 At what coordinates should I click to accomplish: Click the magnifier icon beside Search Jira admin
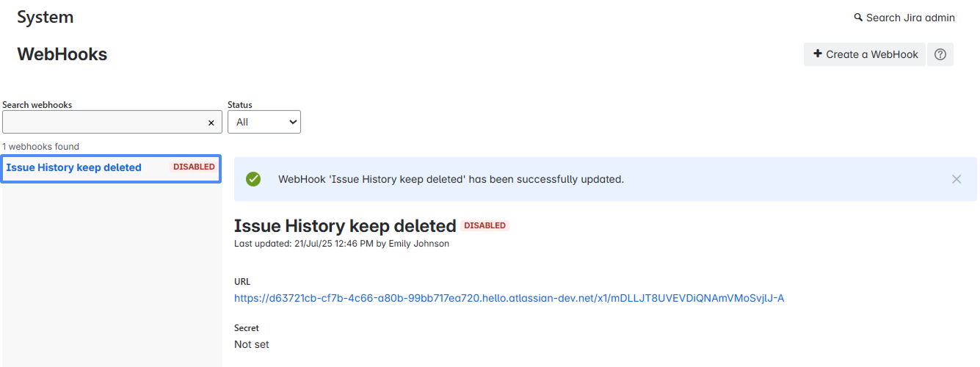(858, 18)
